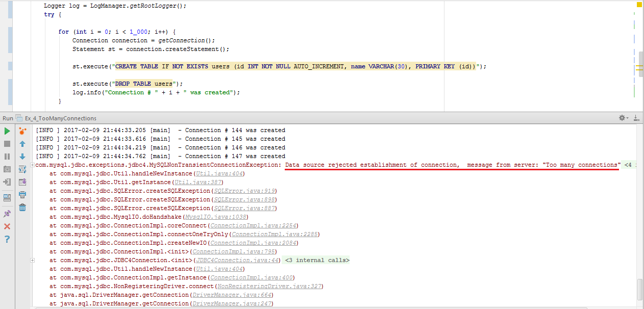The width and height of the screenshot is (644, 309).
Task: Open the DriverManager.java:664 link
Action: (x=232, y=295)
